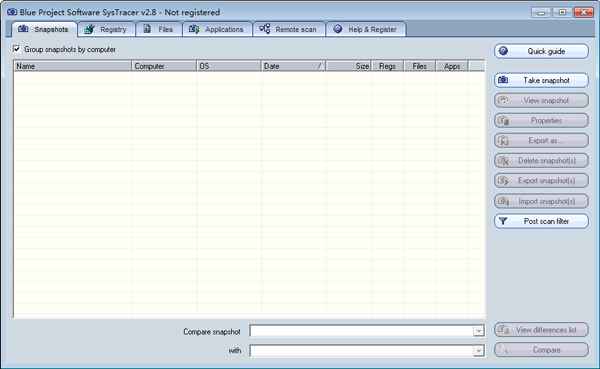Click the View snapshot button

point(541,100)
